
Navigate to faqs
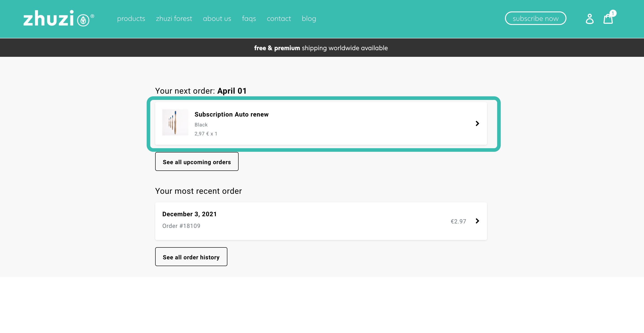pyautogui.click(x=249, y=19)
